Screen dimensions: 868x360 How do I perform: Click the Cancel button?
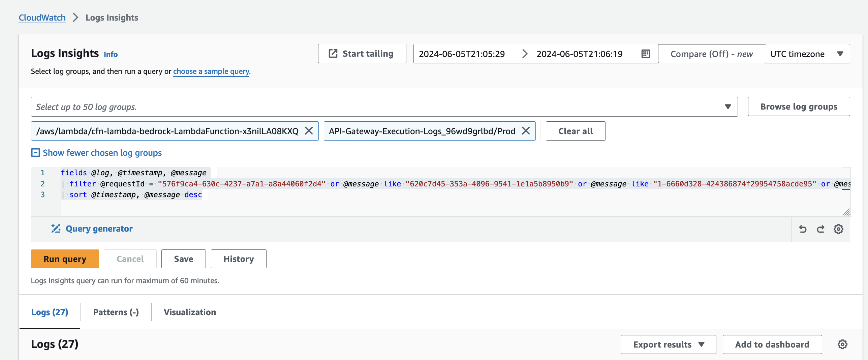tap(130, 259)
